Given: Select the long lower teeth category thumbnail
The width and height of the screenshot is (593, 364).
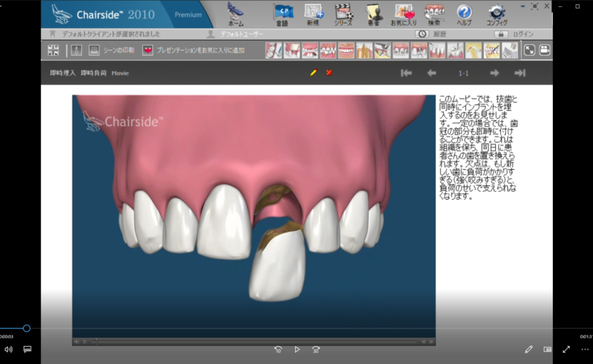Looking at the screenshot, I should 437,50.
